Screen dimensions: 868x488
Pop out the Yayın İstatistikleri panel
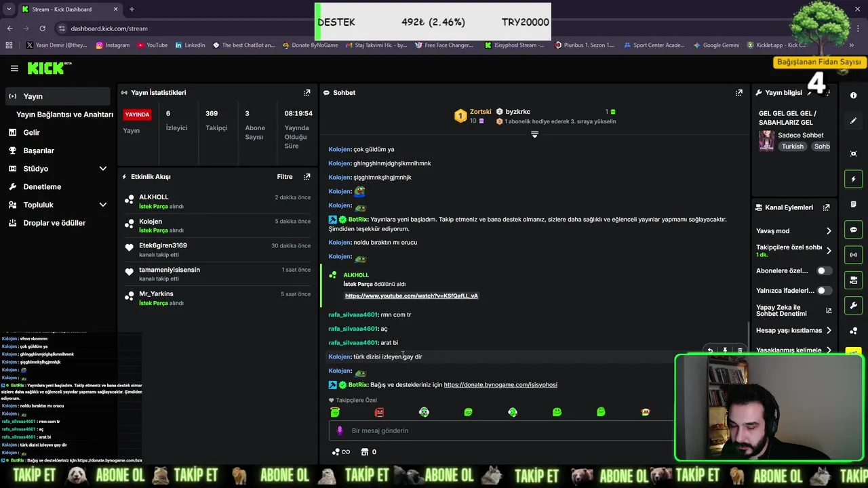click(307, 92)
